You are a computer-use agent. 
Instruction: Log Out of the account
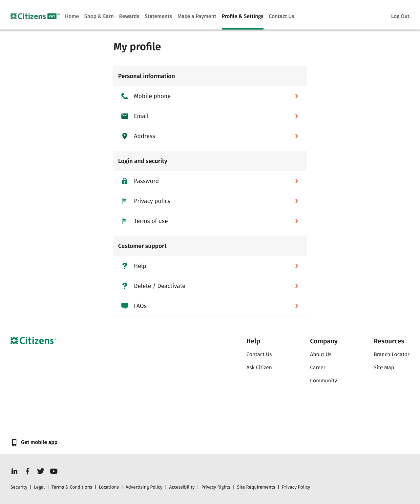[400, 16]
